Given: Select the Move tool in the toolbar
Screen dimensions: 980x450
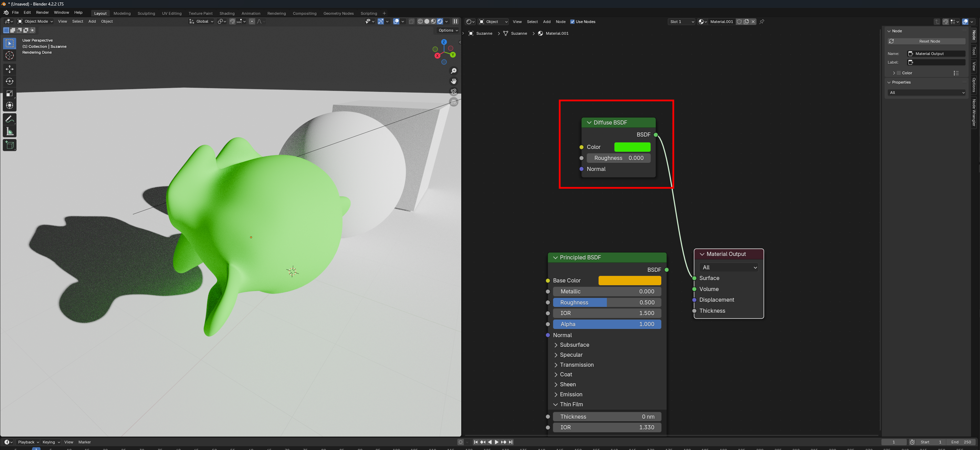Looking at the screenshot, I should (x=10, y=69).
